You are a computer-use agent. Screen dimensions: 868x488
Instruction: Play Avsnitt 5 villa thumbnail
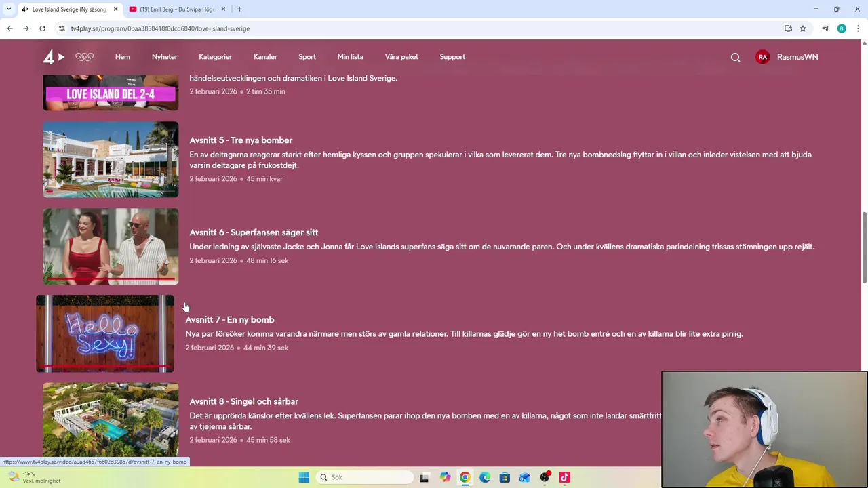(x=111, y=159)
